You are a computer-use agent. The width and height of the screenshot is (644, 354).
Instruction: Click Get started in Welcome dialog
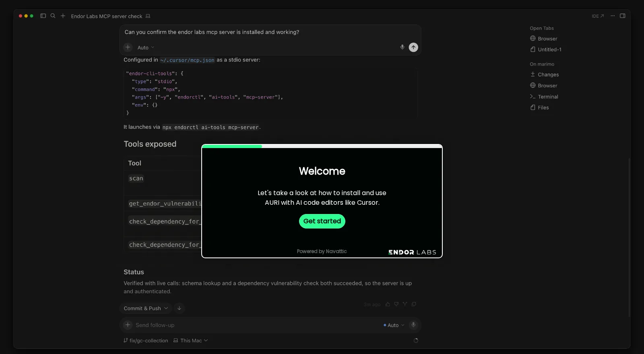(322, 221)
